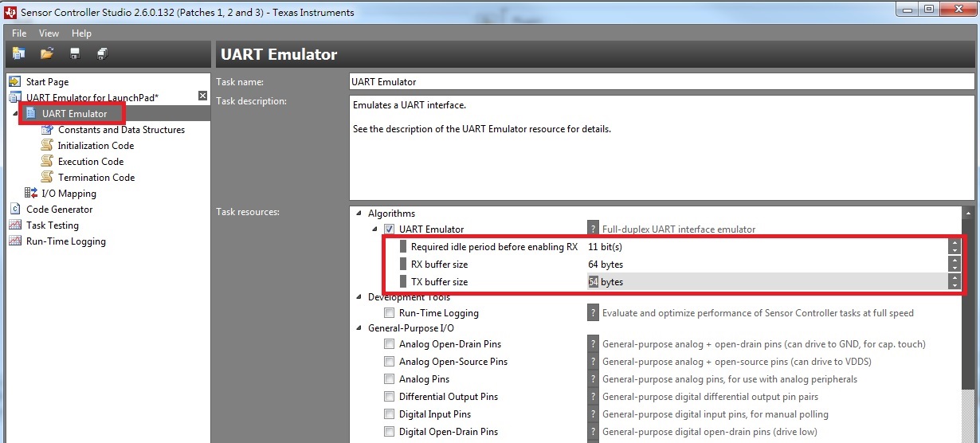Click 'Full-duplex UART interface emulator' description text
Viewport: 980px width, 443px height.
[679, 229]
